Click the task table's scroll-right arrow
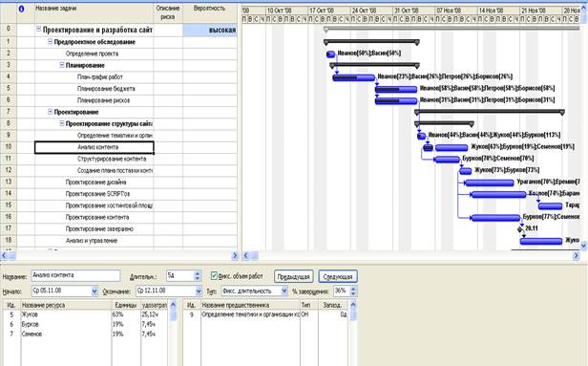The image size is (588, 366). [x=235, y=256]
